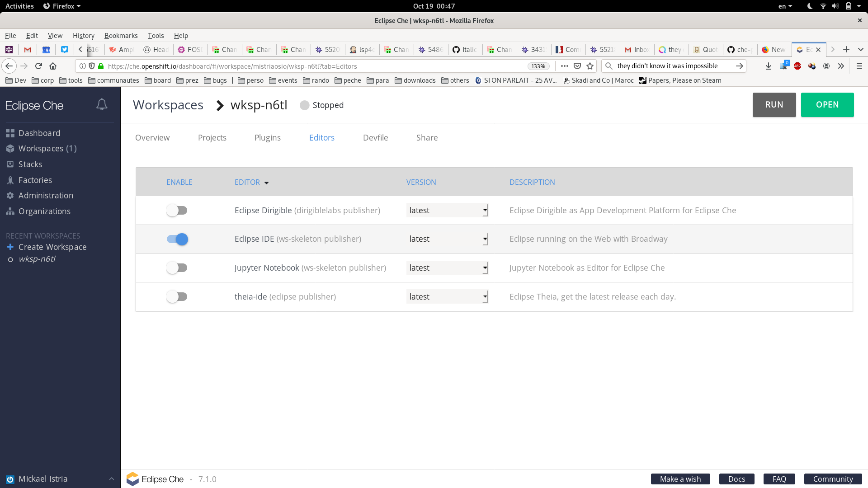Open the History menu
This screenshot has width=868, height=488.
[x=84, y=35]
